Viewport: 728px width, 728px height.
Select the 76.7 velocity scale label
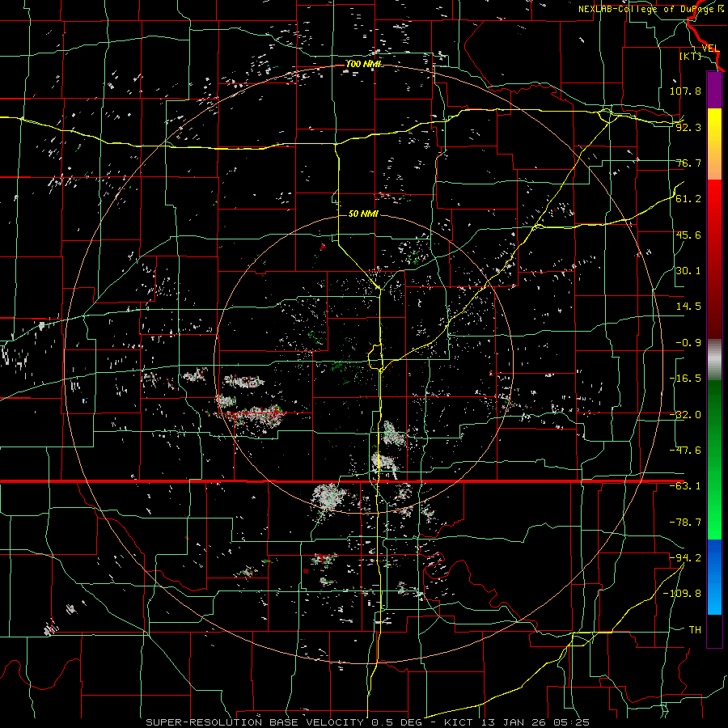pyautogui.click(x=688, y=163)
